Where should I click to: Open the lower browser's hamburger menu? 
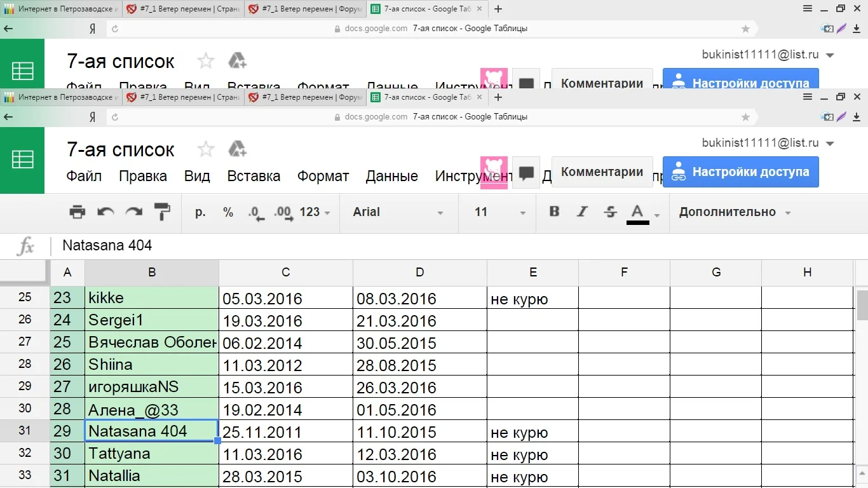coord(808,97)
